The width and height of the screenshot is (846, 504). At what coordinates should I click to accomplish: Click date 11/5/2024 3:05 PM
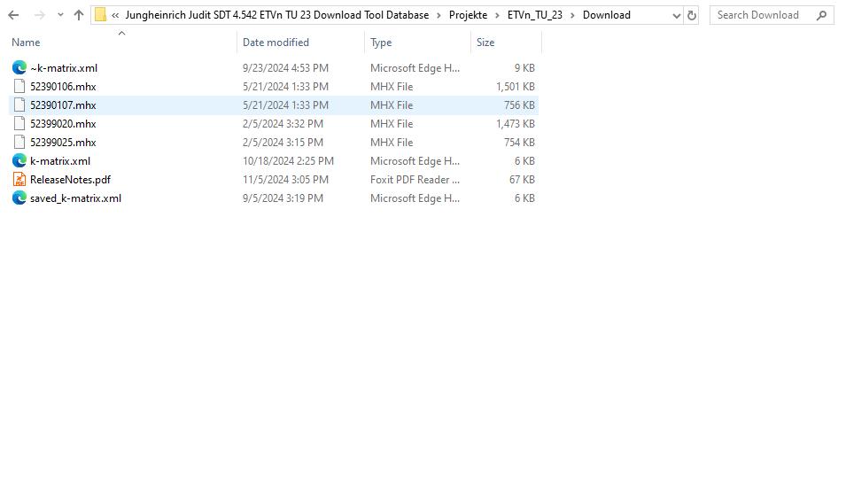pyautogui.click(x=285, y=180)
